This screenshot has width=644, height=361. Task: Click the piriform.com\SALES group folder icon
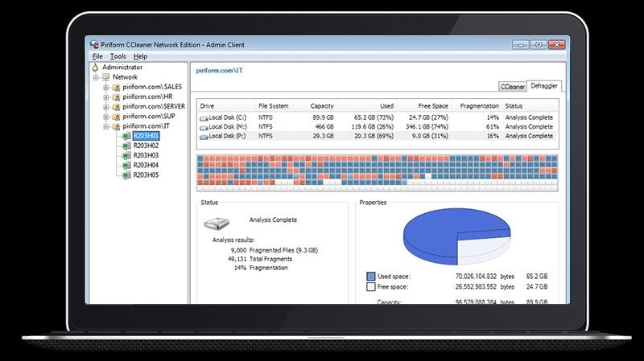click(x=116, y=87)
